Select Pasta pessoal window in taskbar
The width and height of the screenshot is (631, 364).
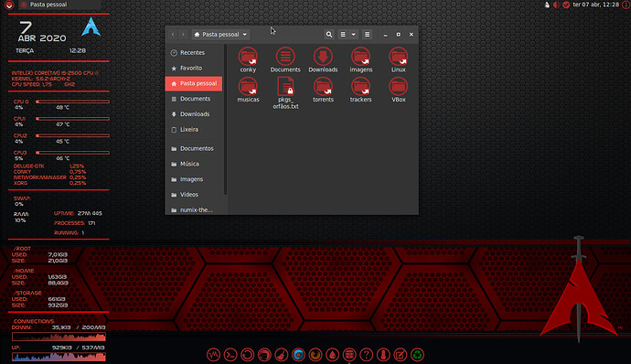(x=59, y=5)
